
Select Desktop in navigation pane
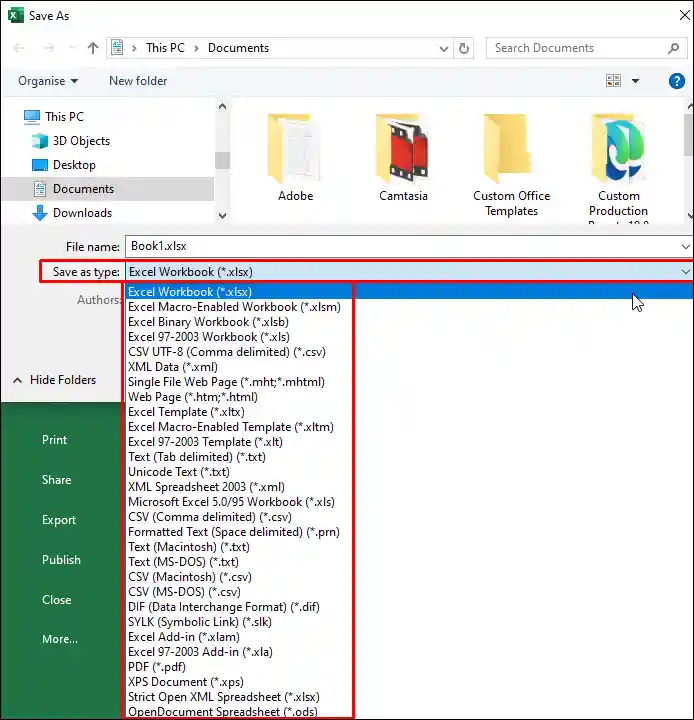pos(74,164)
